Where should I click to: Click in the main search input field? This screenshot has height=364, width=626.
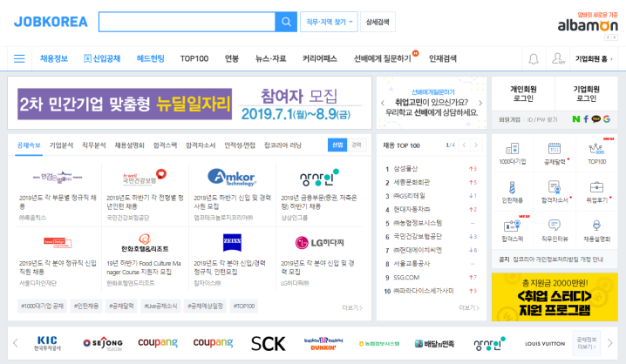(x=187, y=22)
